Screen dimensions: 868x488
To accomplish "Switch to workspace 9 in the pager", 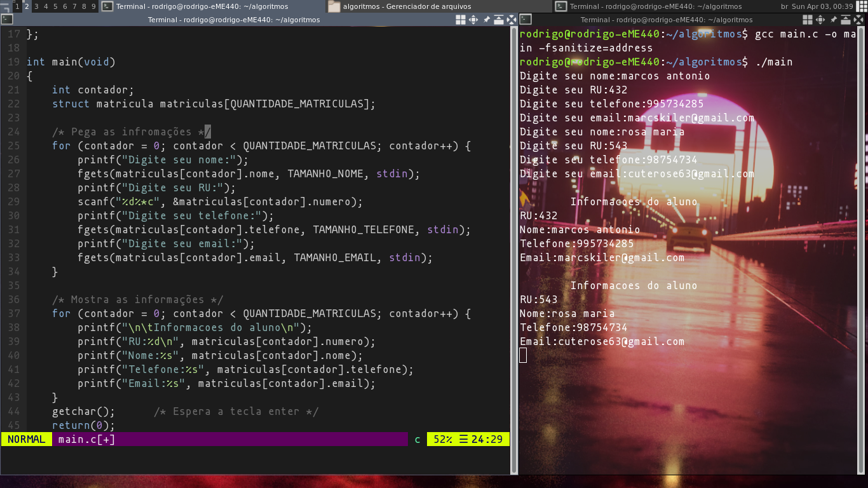I will (x=93, y=6).
